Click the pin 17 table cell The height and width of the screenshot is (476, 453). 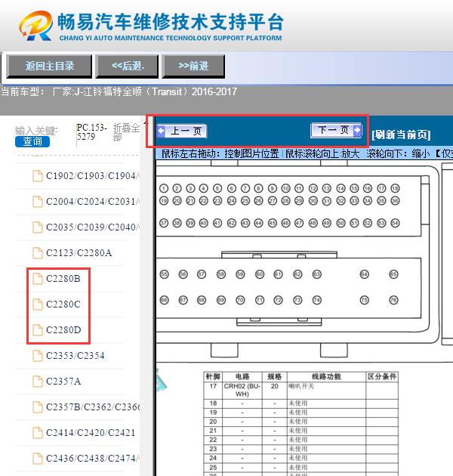(213, 391)
